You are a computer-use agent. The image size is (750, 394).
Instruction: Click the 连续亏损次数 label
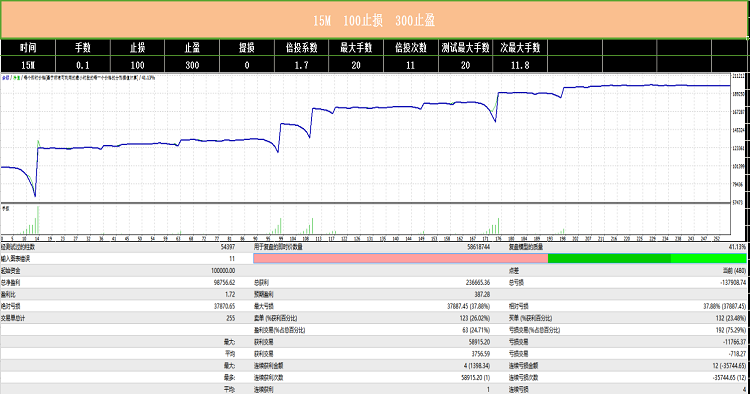click(x=524, y=377)
